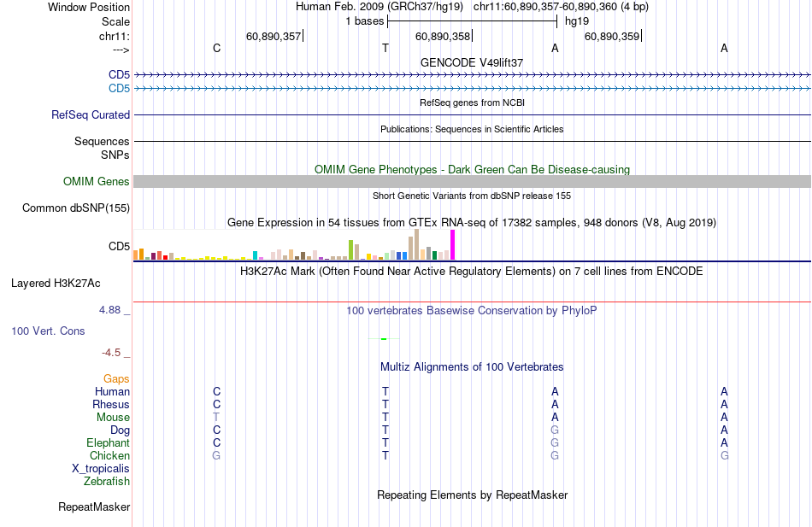Image resolution: width=812 pixels, height=527 pixels.
Task: Open Gene Expression in 54 tissues GTEx title
Action: (472, 223)
